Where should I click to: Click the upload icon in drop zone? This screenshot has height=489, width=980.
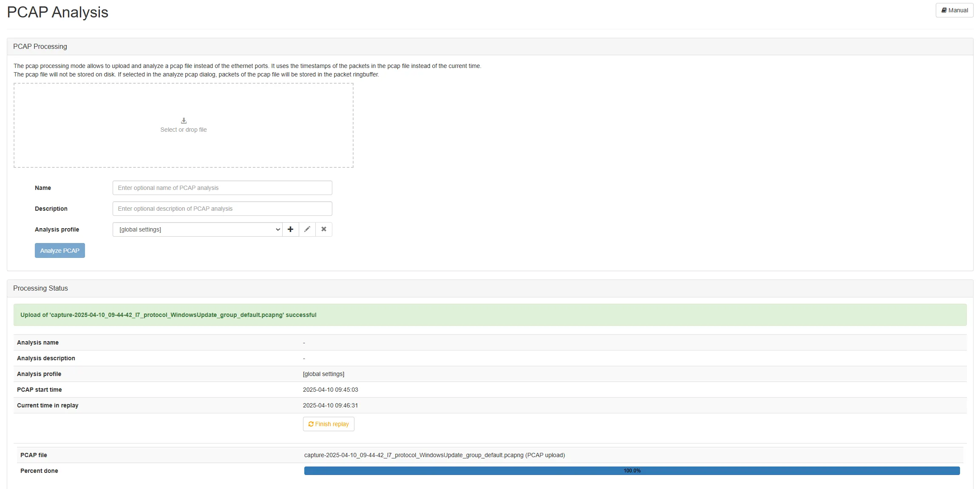coord(184,121)
